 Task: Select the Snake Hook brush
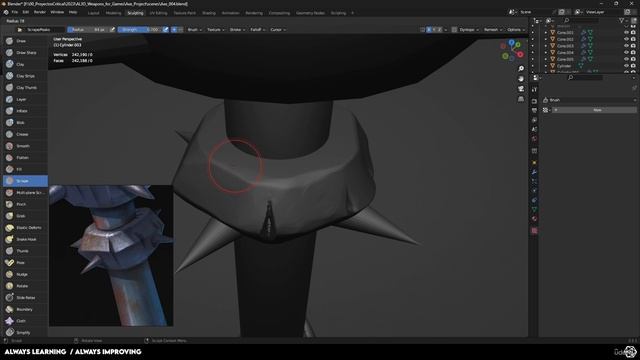(25, 239)
